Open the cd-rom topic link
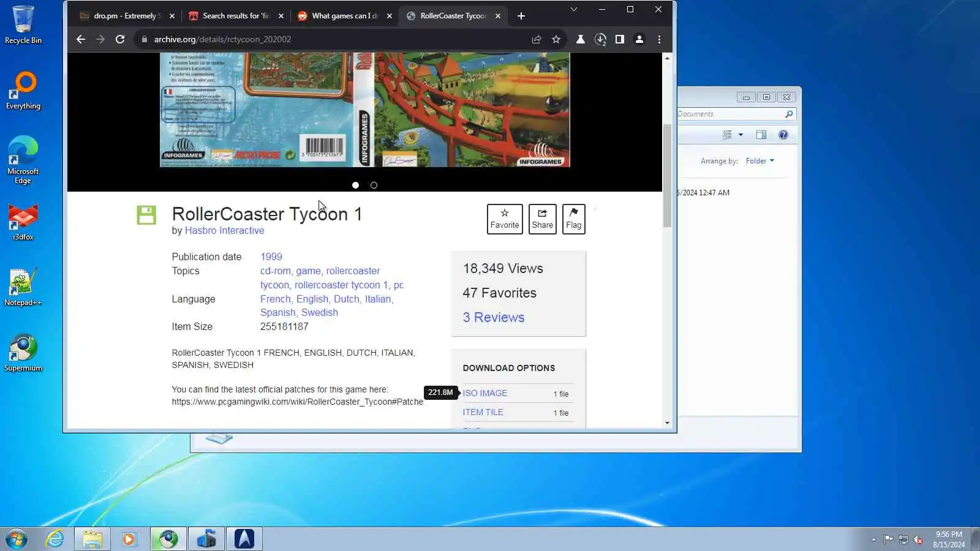 coord(276,271)
